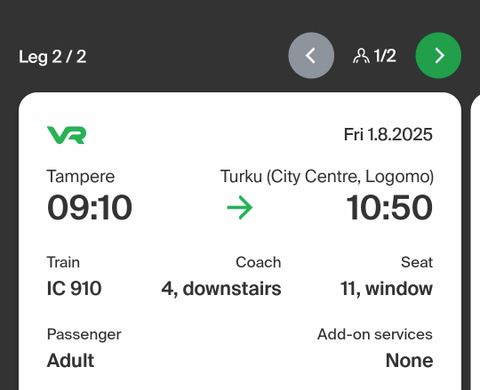Tap the passenger count icon 1/2
Image resolution: width=480 pixels, height=390 pixels.
pyautogui.click(x=375, y=56)
